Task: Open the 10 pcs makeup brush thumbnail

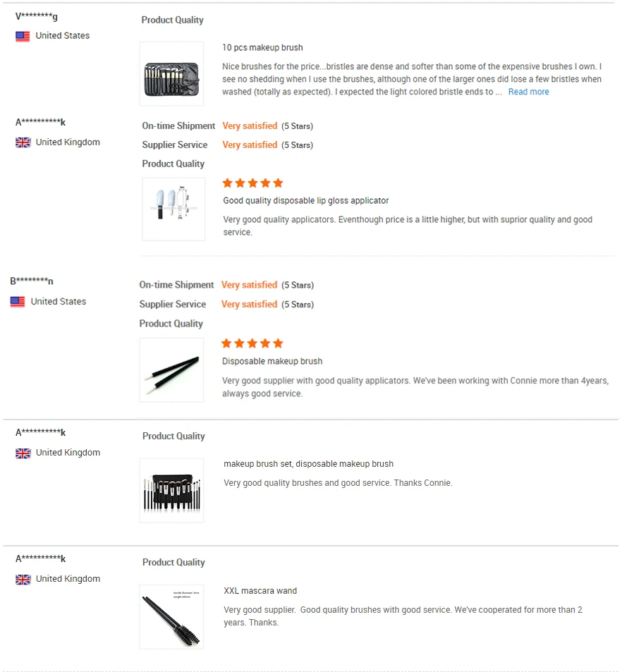Action: (171, 73)
